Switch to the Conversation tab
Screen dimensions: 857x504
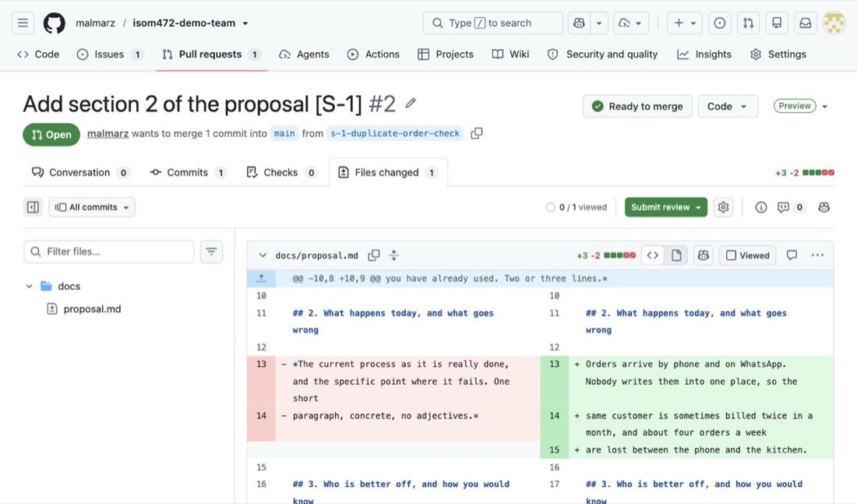point(80,172)
